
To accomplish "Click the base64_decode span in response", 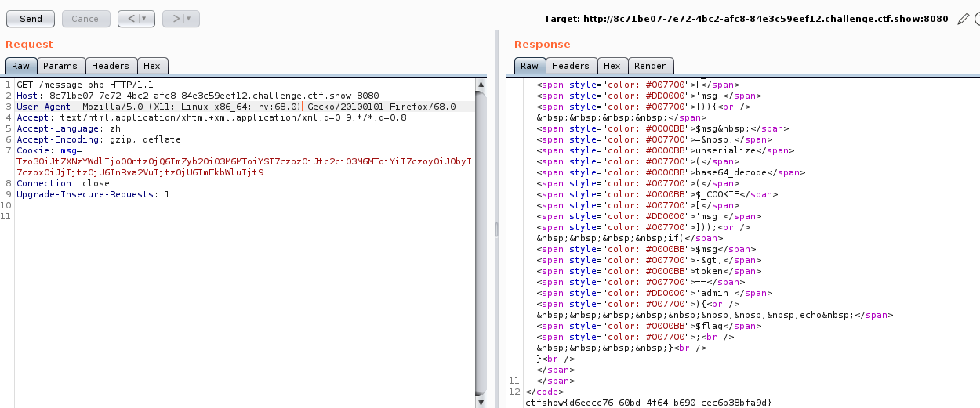I will [670, 172].
